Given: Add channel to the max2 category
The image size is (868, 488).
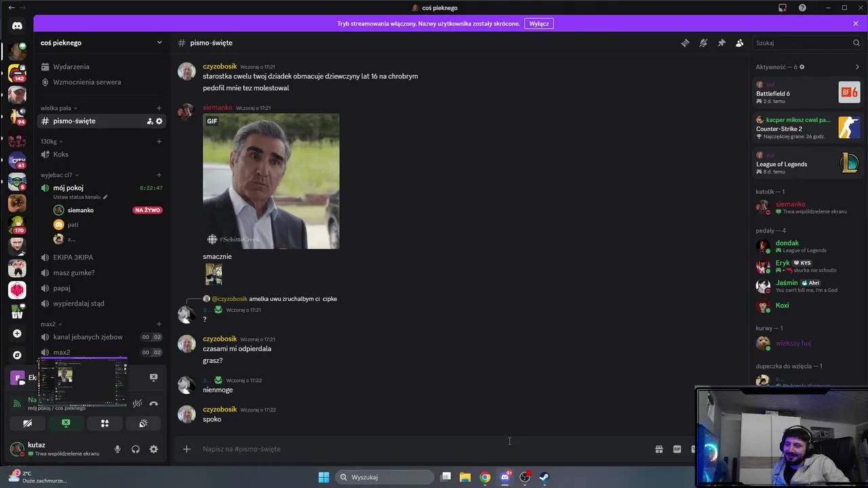Looking at the screenshot, I should coord(159,324).
